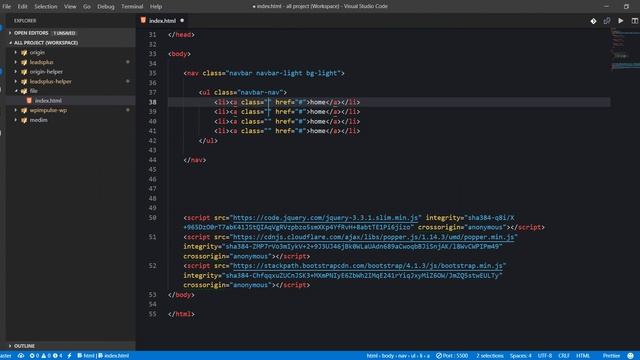The width and height of the screenshot is (640, 360).
Task: Click the origin-helper folder icon
Action: pyautogui.click(x=24, y=72)
